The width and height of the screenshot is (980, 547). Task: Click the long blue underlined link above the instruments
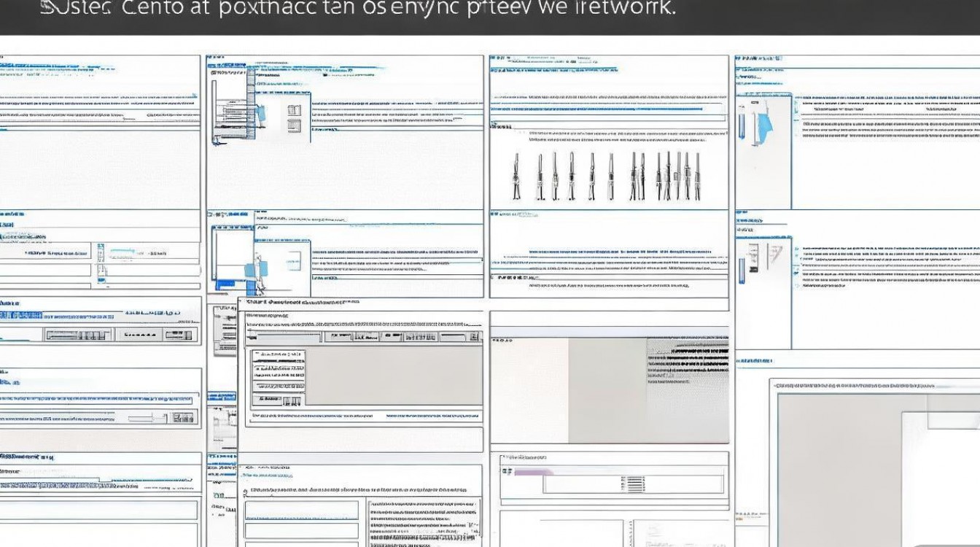click(x=599, y=109)
